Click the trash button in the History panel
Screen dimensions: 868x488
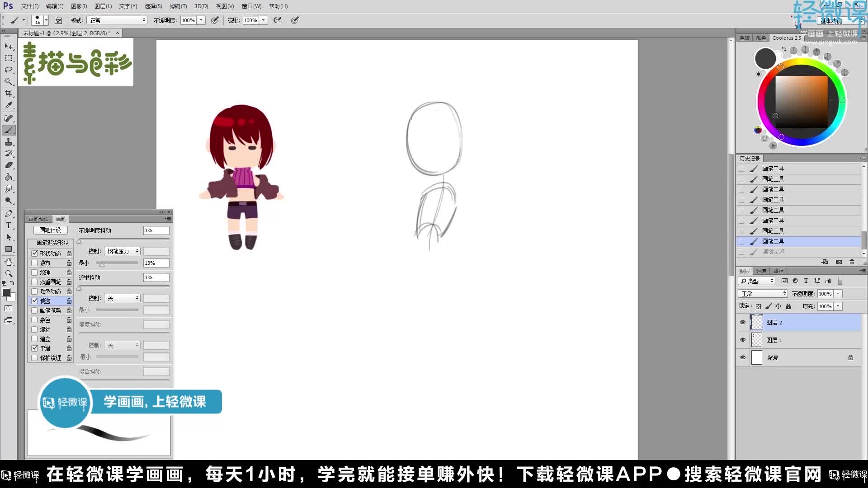click(x=852, y=262)
